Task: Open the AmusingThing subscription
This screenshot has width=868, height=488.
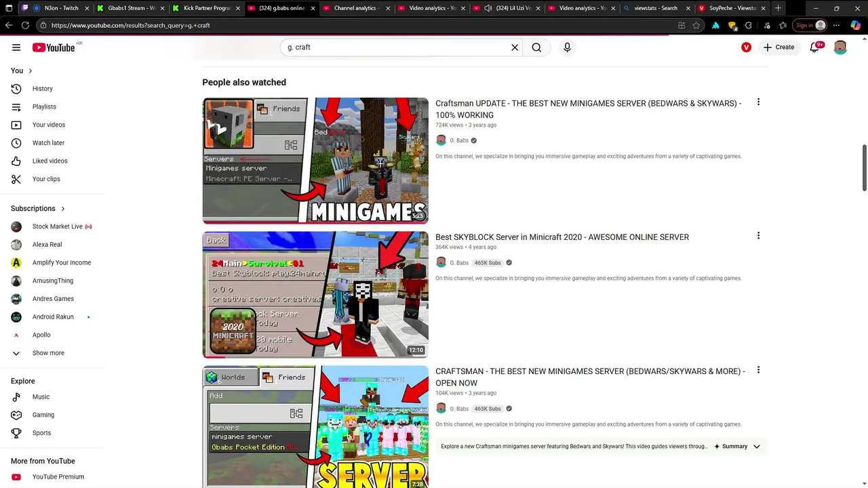Action: pos(52,281)
